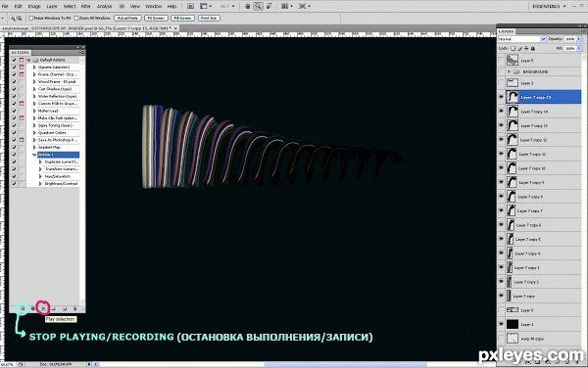Toggle dialog icon for Make Clip Path action
The image size is (588, 368).
pos(22,117)
